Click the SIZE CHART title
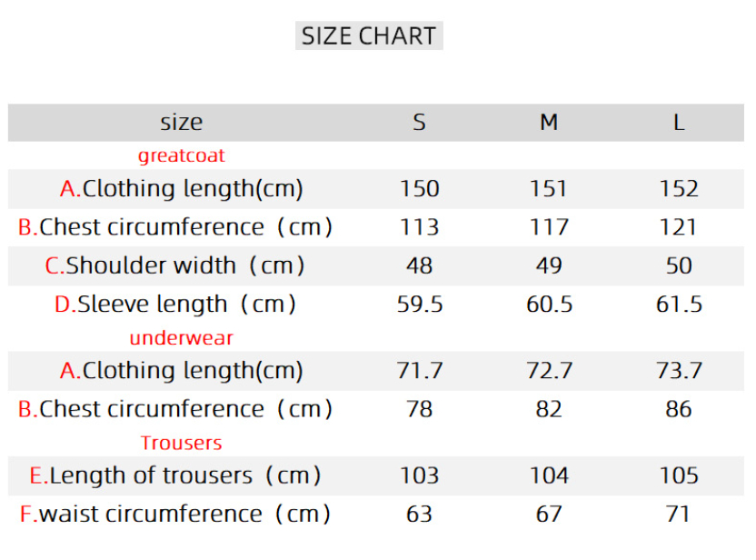Screen dimensions: 756x560 [369, 36]
